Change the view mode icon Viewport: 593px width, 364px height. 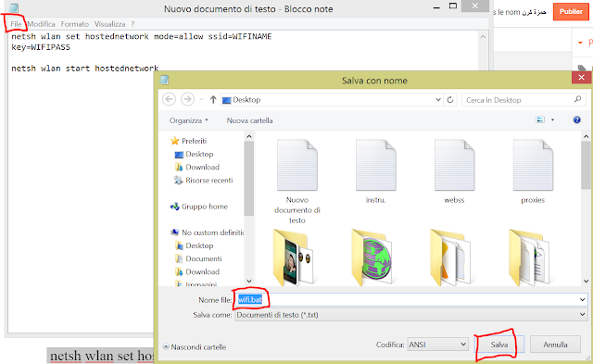540,119
